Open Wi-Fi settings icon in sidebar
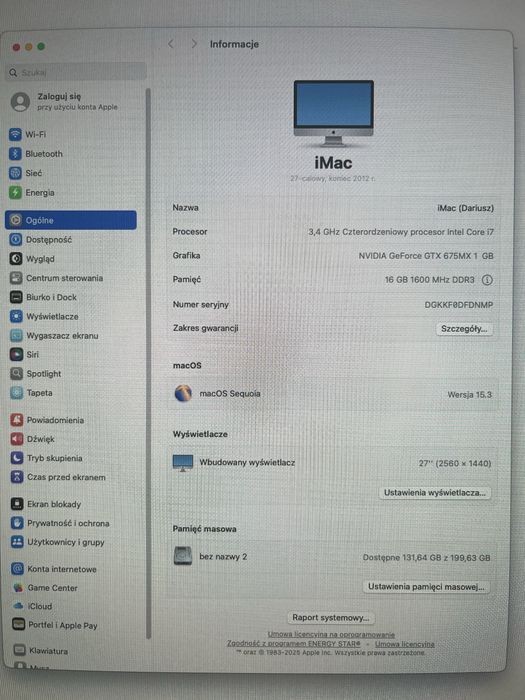This screenshot has height=700, width=525. [15, 134]
